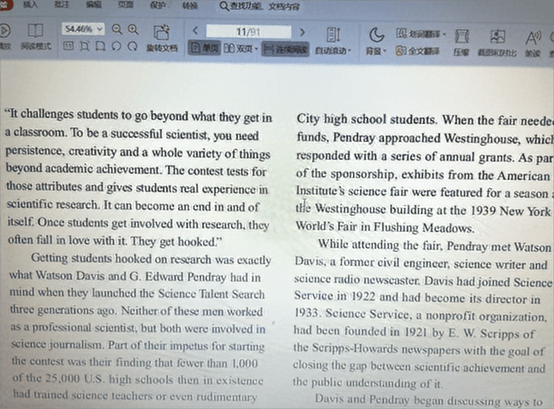Click the 压缩 compress icon
This screenshot has height=409, width=554.
pos(461,43)
